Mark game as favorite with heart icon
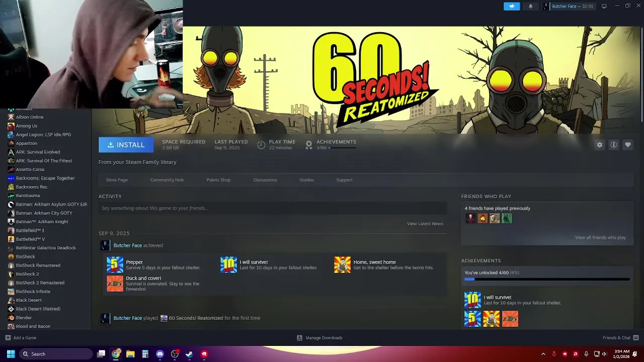The width and height of the screenshot is (644, 362). tap(628, 145)
